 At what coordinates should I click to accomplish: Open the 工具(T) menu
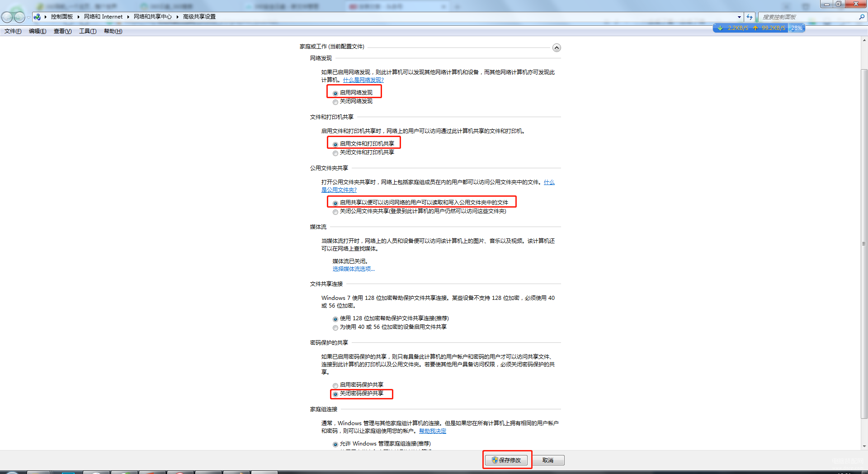tap(88, 31)
